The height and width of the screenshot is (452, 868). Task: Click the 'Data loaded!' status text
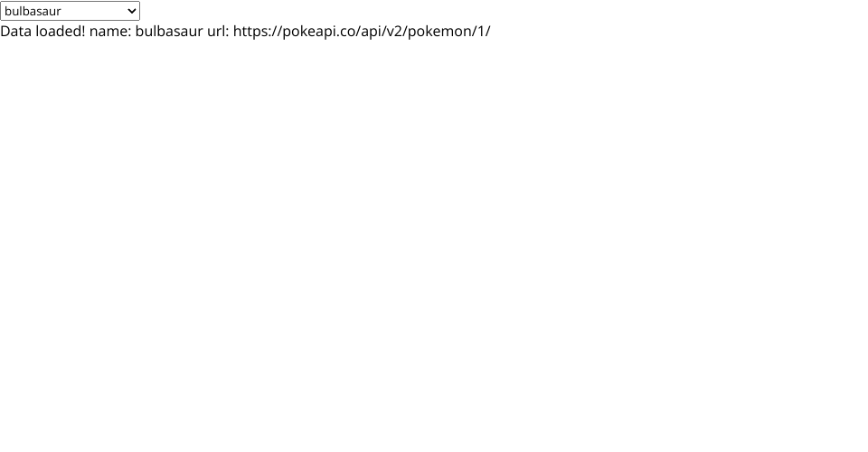tap(42, 31)
